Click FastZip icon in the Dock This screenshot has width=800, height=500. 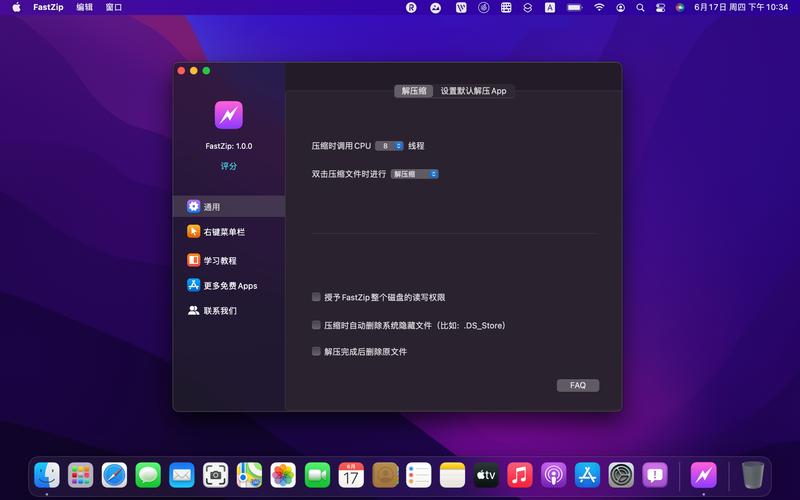coord(704,475)
